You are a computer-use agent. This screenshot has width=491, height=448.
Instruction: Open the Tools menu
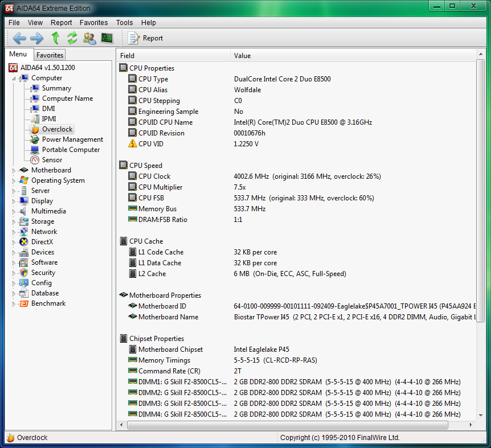click(x=125, y=23)
